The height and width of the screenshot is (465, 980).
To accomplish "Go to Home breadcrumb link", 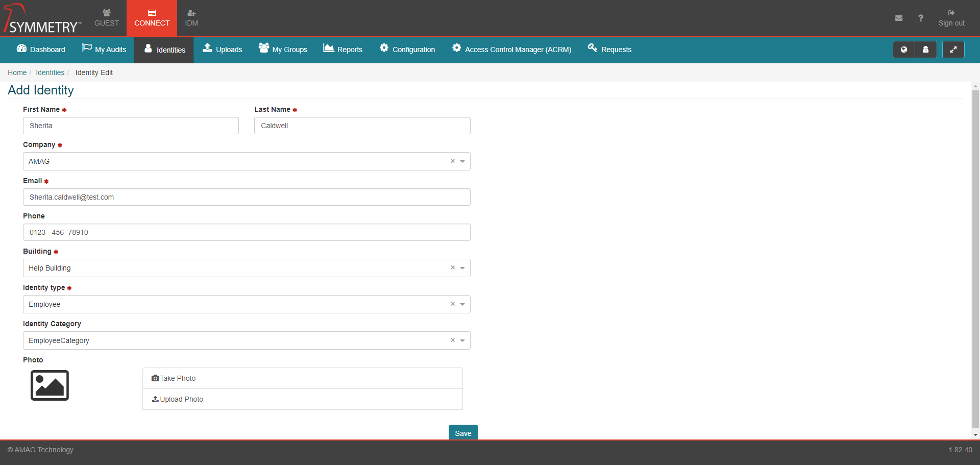I will coord(17,72).
